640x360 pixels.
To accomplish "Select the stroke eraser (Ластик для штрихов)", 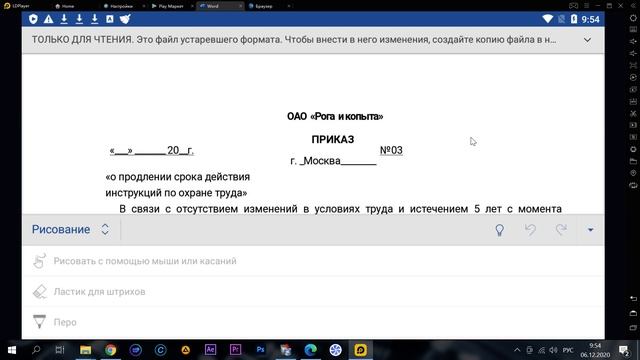I will (x=313, y=291).
